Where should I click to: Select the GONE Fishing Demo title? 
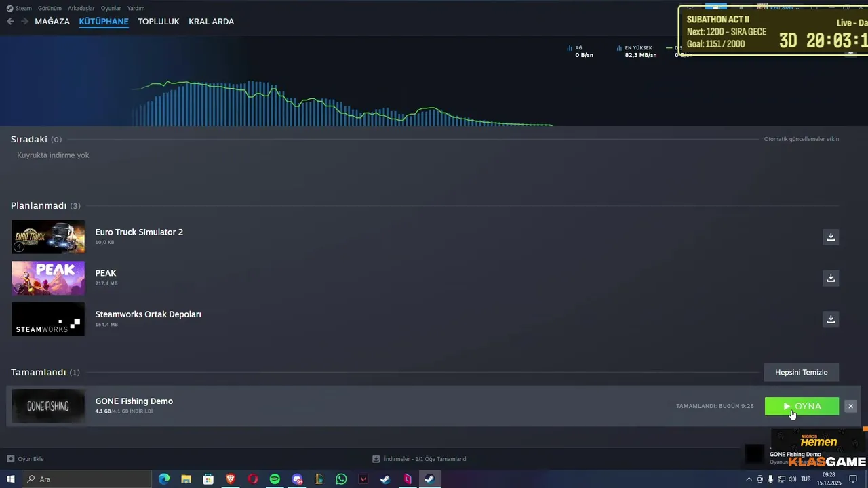pos(134,401)
